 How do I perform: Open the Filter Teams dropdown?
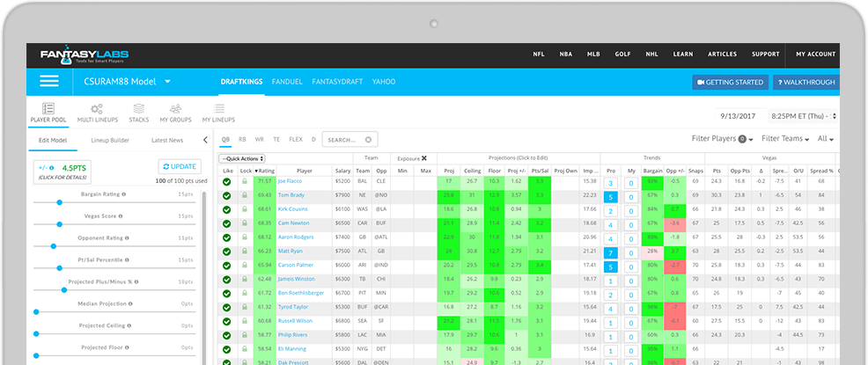[x=786, y=139]
